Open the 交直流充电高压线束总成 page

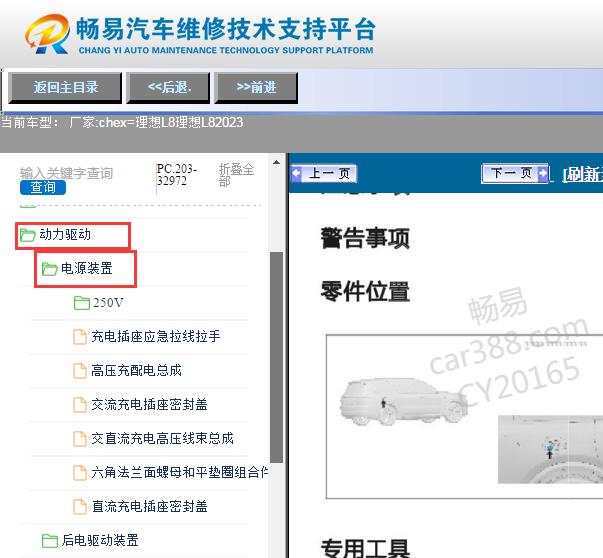tap(162, 438)
